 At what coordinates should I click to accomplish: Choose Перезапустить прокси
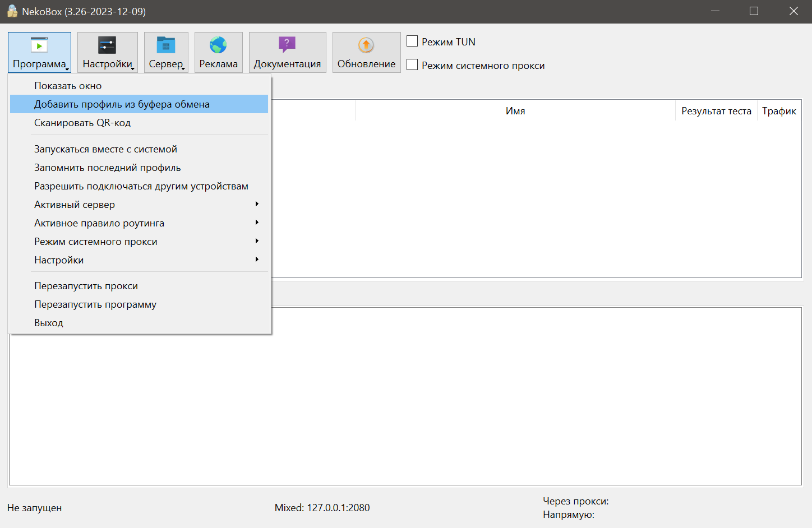139,286
